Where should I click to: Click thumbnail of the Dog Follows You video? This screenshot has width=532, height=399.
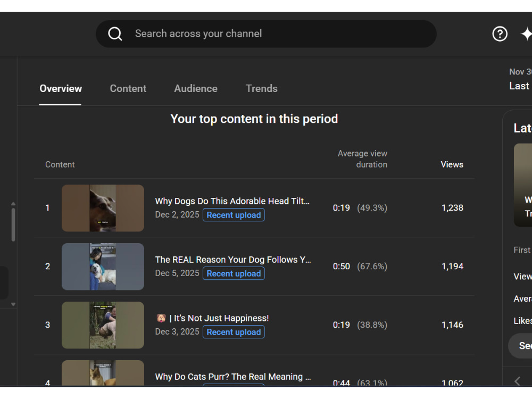[x=103, y=267]
